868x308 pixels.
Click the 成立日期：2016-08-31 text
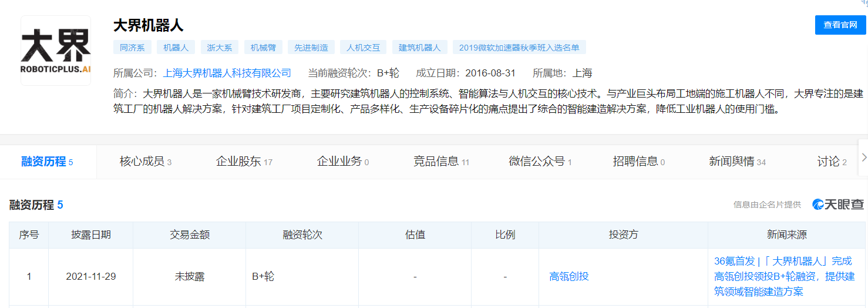tap(466, 73)
